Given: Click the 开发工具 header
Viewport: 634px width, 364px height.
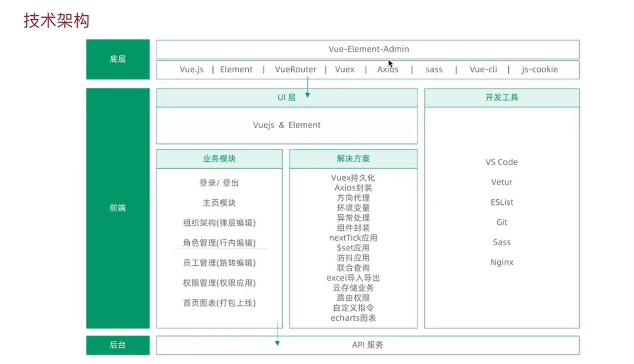Looking at the screenshot, I should tap(502, 98).
